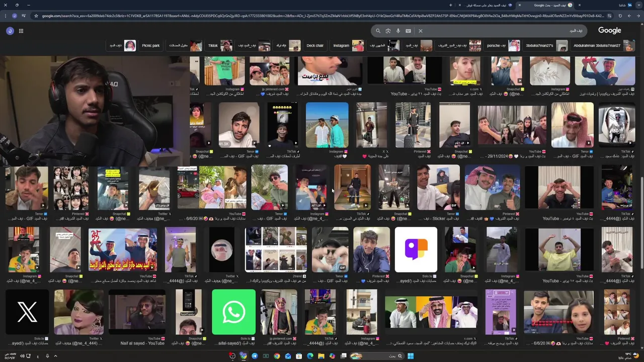Clear the search query with X icon
644x362 pixels.
pos(421,31)
